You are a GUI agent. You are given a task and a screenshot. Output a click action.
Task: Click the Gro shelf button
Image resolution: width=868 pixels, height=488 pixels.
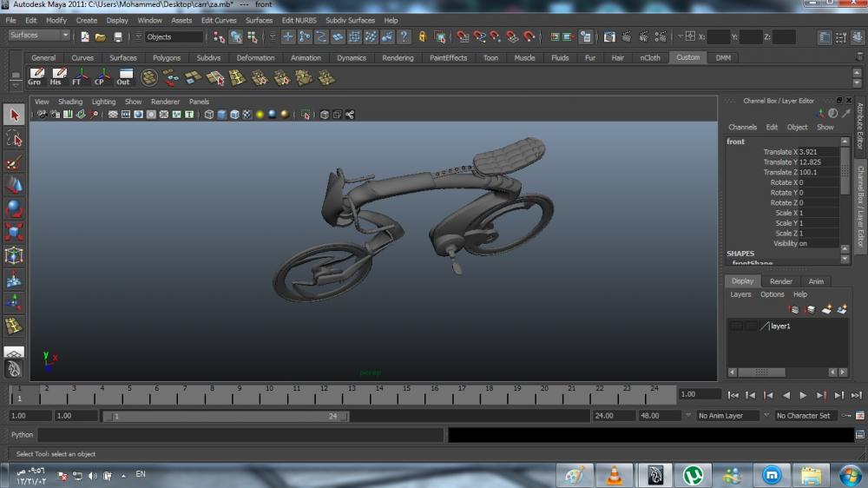point(35,77)
